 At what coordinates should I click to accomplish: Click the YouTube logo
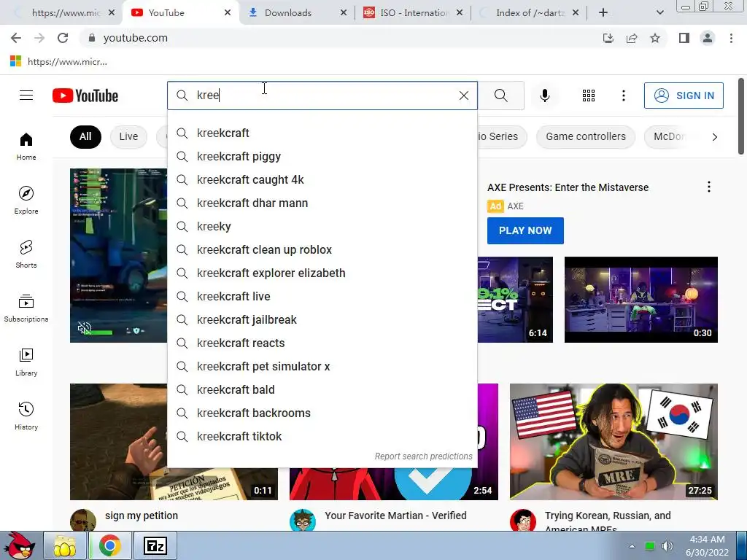coord(85,96)
